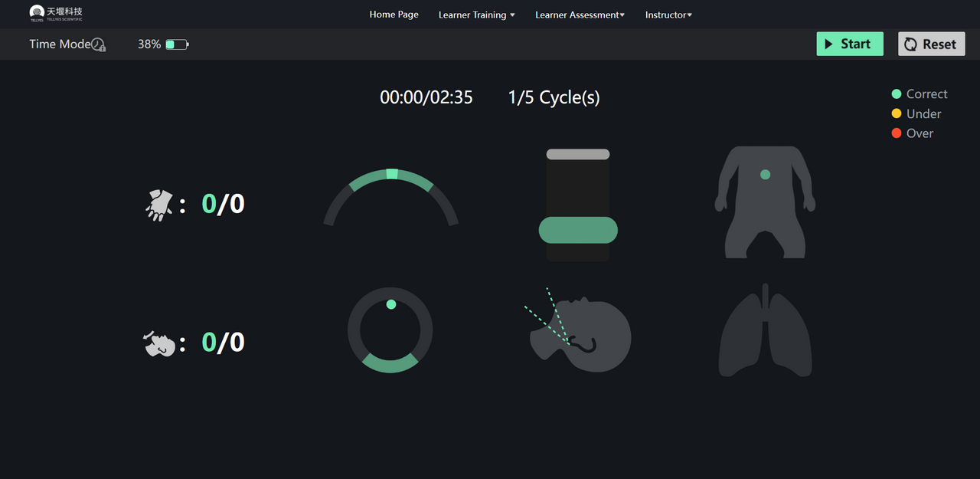Go to the Home Page
The height and width of the screenshot is (479, 980).
pyautogui.click(x=394, y=15)
